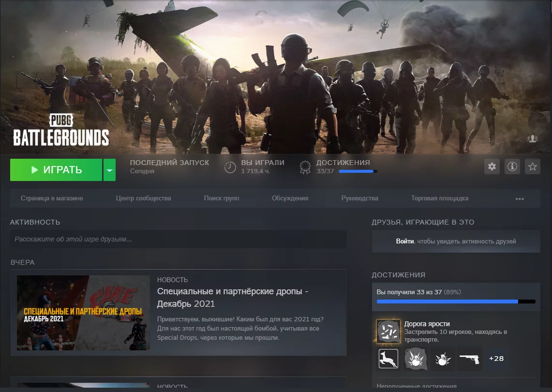The width and height of the screenshot is (552, 392).
Task: Show game info circle icon
Action: (x=512, y=166)
